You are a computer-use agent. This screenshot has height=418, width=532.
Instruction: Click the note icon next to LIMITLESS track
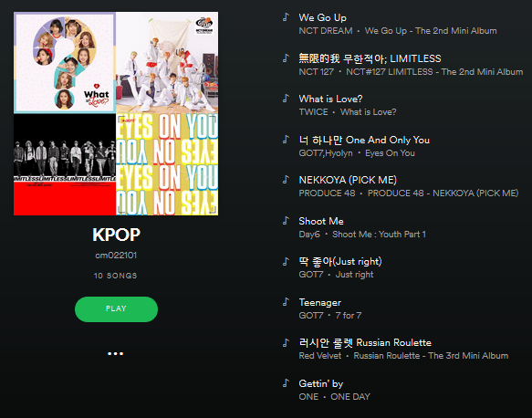[x=286, y=58]
